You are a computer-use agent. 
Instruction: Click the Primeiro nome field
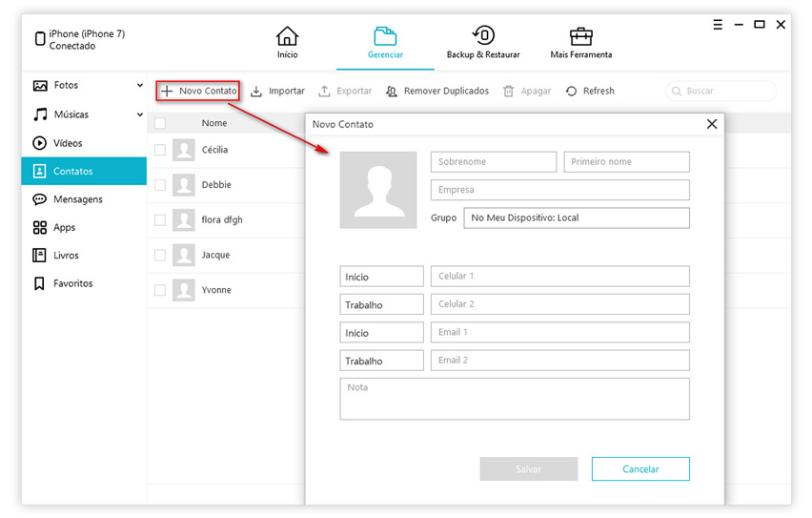626,162
